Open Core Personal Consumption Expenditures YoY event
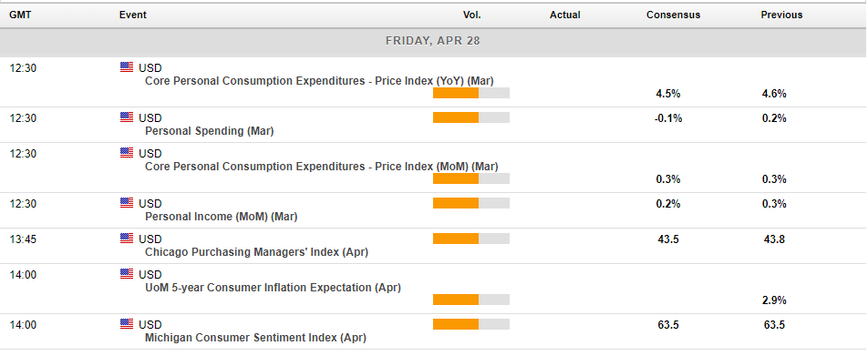The height and width of the screenshot is (356, 868). click(319, 81)
